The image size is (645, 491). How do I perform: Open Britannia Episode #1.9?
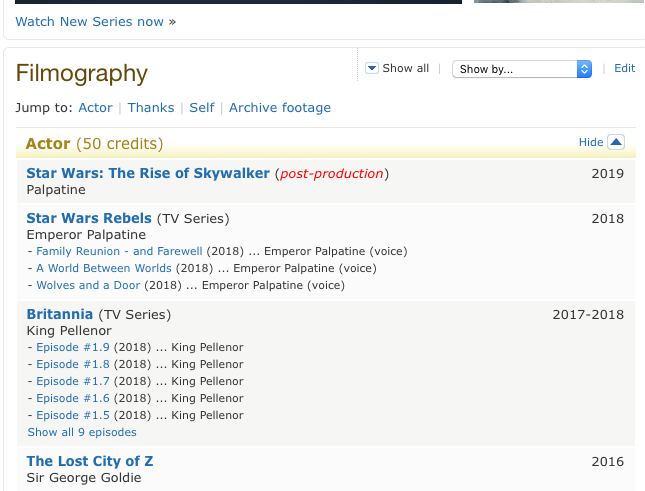73,347
